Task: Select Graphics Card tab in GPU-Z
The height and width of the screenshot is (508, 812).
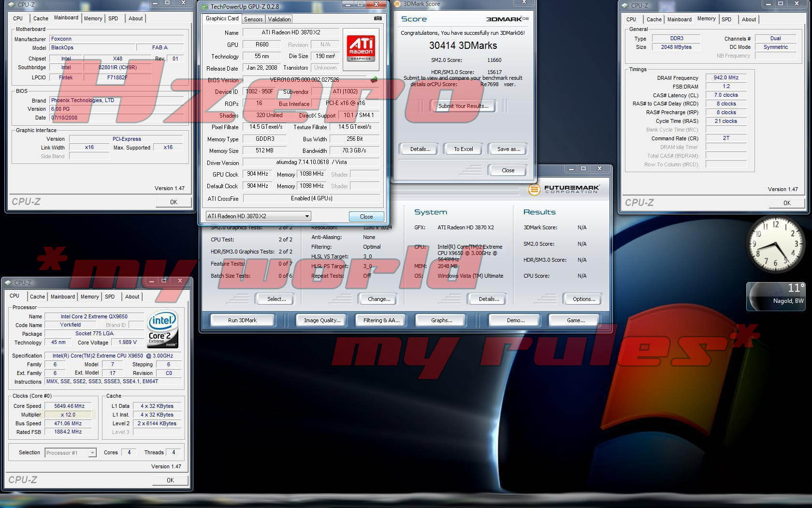Action: (222, 18)
